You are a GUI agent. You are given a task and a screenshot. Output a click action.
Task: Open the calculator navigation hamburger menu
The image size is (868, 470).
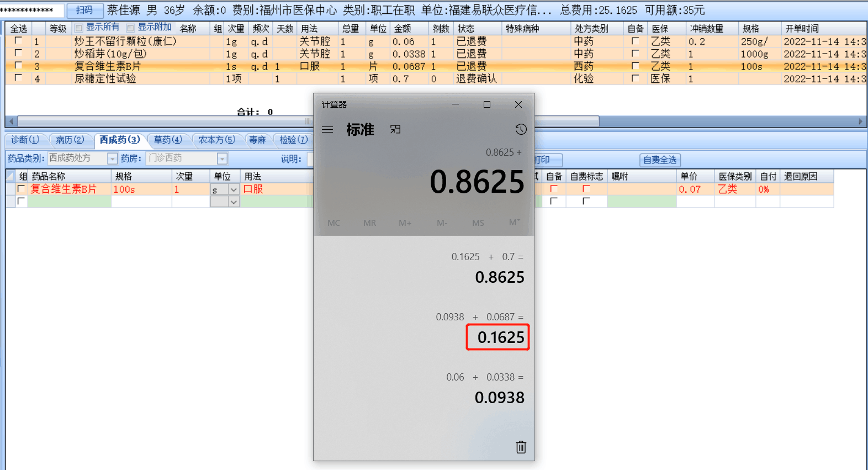(x=327, y=129)
